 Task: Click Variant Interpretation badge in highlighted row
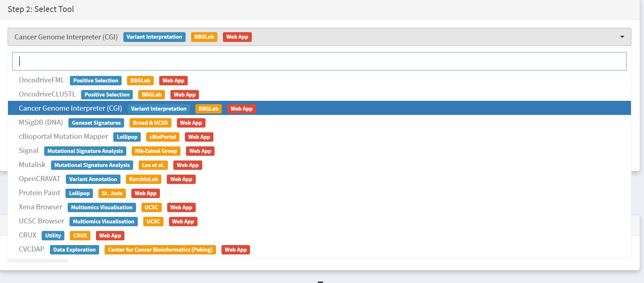pos(158,109)
